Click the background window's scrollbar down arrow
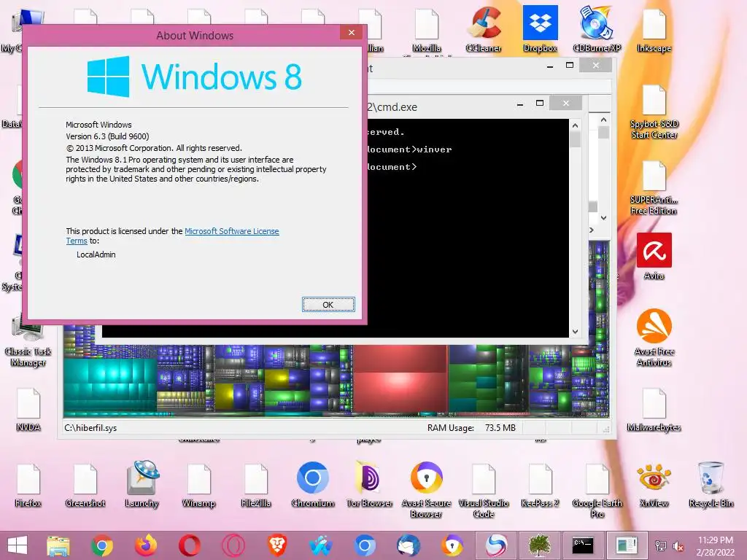Image resolution: width=747 pixels, height=560 pixels. (x=603, y=218)
